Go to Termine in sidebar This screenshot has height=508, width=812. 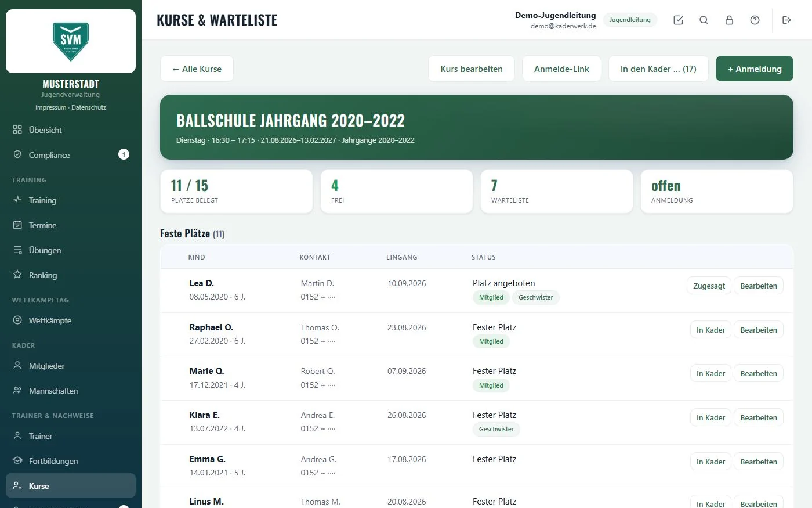pyautogui.click(x=71, y=225)
